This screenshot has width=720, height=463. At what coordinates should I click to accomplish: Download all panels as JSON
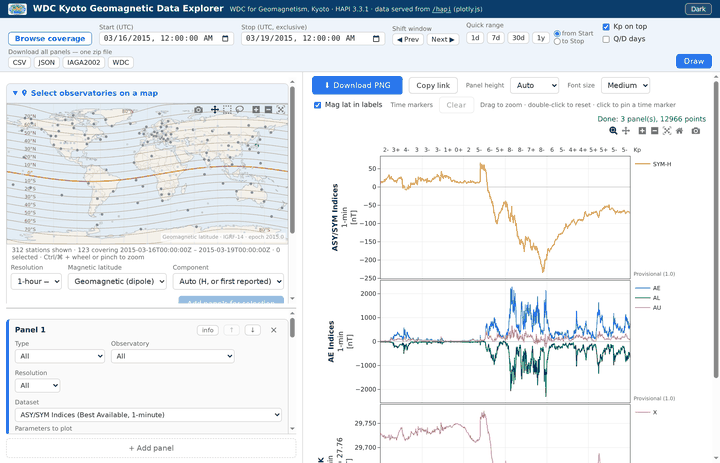(46, 62)
